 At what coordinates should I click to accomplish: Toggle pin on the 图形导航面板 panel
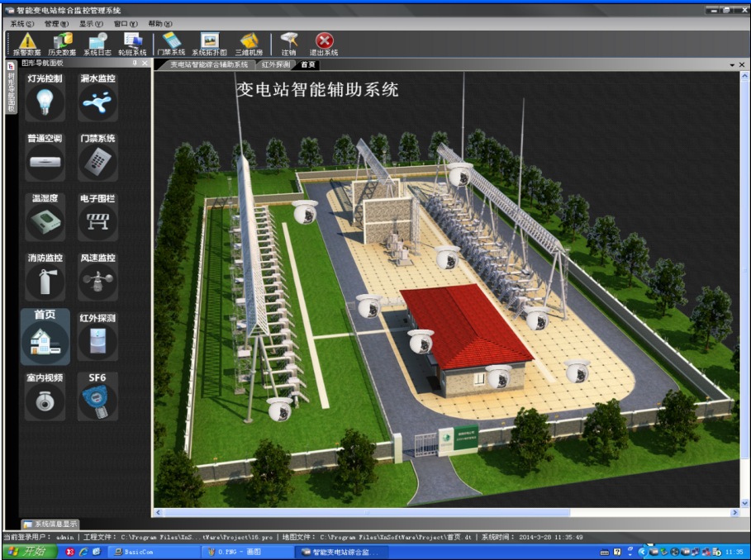pos(135,64)
